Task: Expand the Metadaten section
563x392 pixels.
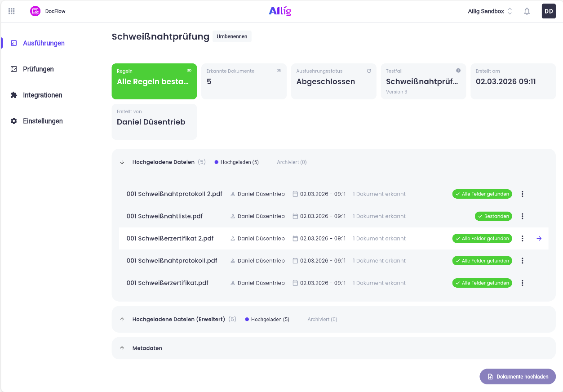Action: coord(122,348)
